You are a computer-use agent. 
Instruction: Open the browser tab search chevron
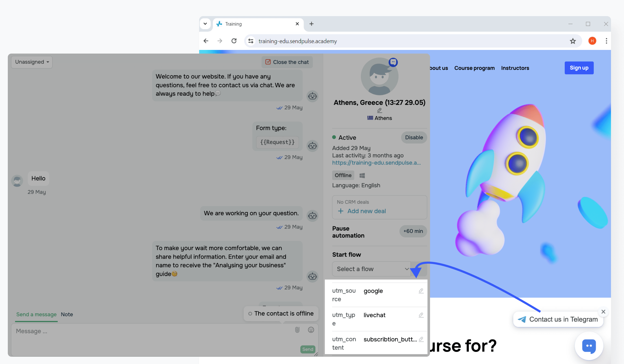pos(205,24)
